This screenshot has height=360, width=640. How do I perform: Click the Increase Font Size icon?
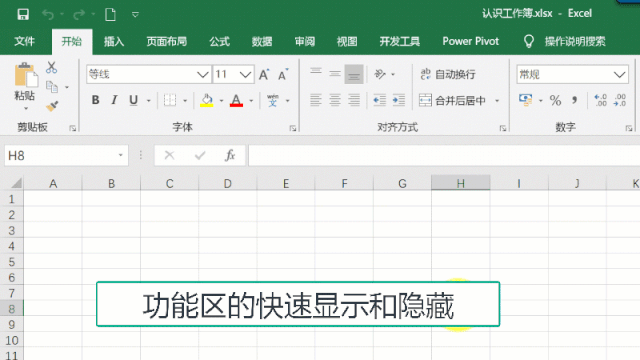pos(264,75)
